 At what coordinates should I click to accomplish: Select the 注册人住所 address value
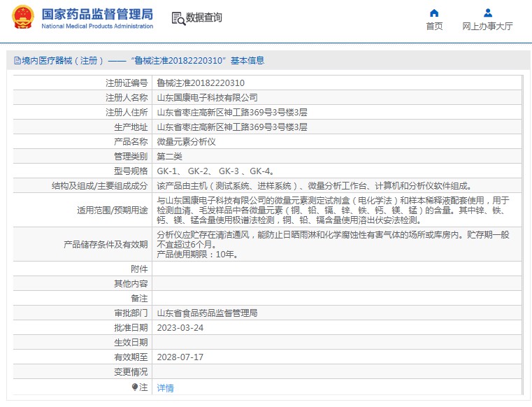[232, 113]
